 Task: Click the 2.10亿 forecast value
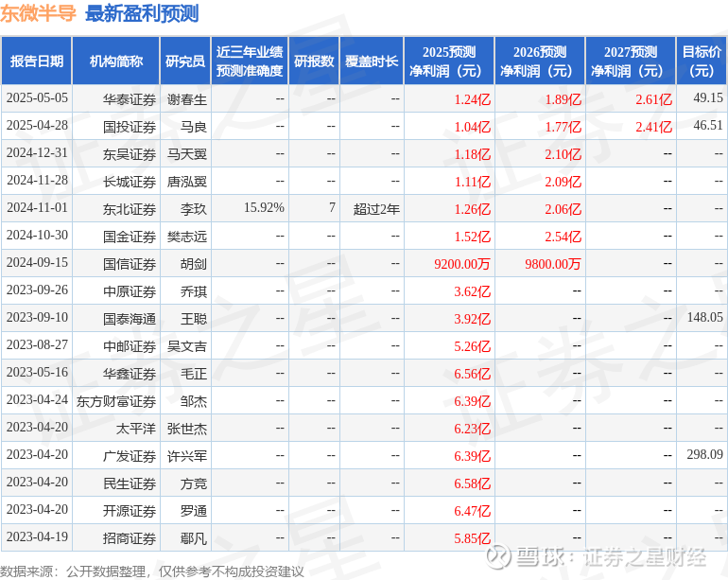(x=563, y=154)
